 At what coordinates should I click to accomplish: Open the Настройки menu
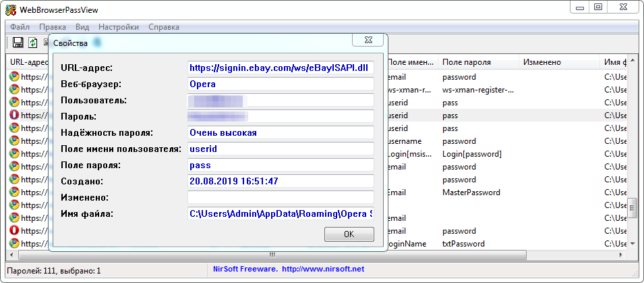coord(119,27)
